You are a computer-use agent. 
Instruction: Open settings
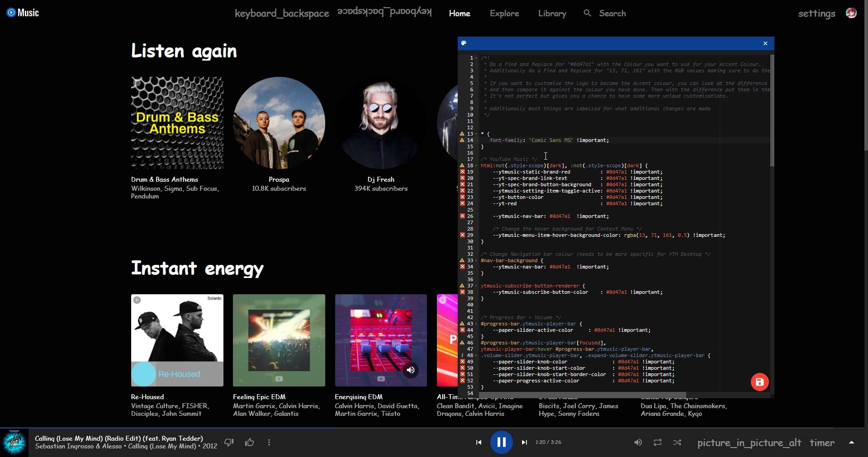[816, 13]
